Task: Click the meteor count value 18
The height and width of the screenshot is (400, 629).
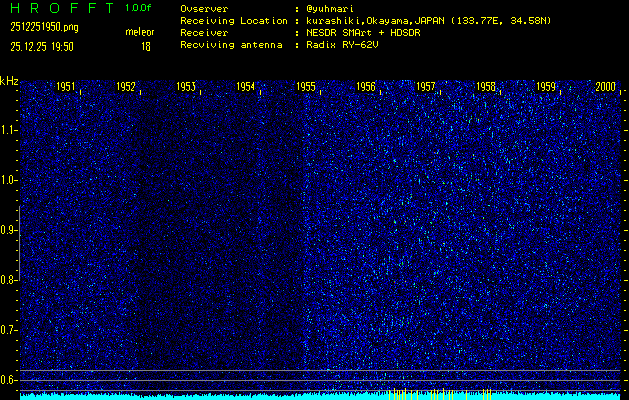Action: coord(146,47)
